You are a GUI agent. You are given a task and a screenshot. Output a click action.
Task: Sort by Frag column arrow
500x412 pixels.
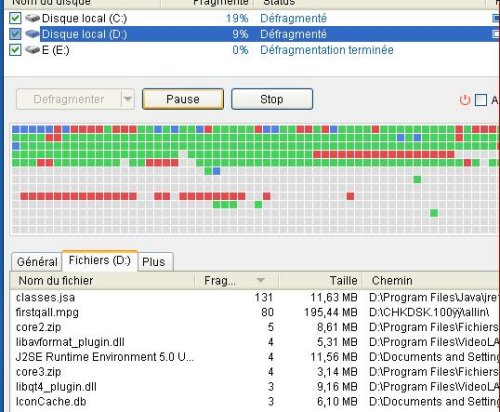(x=261, y=281)
